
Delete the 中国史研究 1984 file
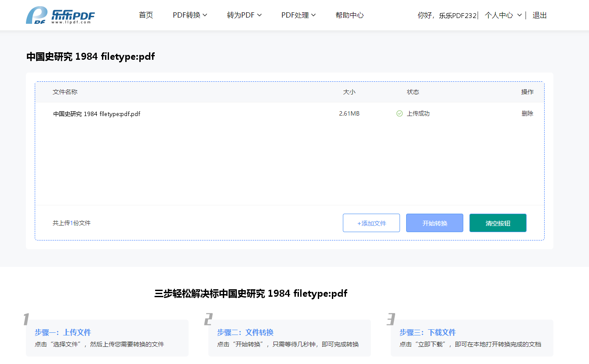[527, 113]
